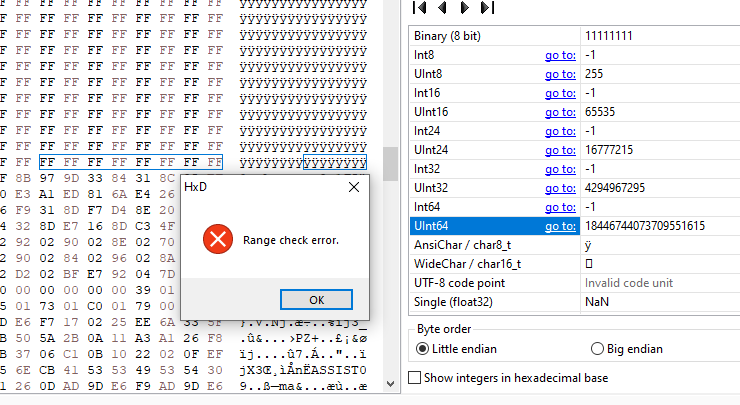Image resolution: width=740 pixels, height=405 pixels.
Task: Click the UInt24 value 16777215
Action: pyautogui.click(x=609, y=150)
